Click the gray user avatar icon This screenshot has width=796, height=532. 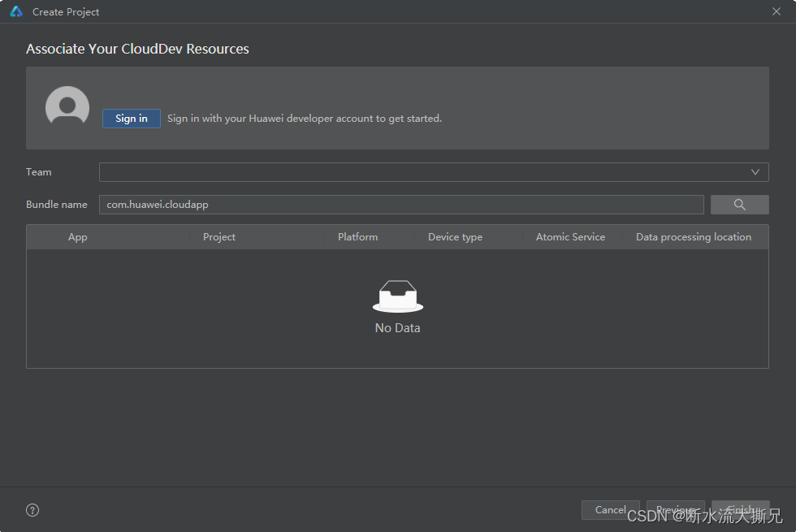(67, 107)
